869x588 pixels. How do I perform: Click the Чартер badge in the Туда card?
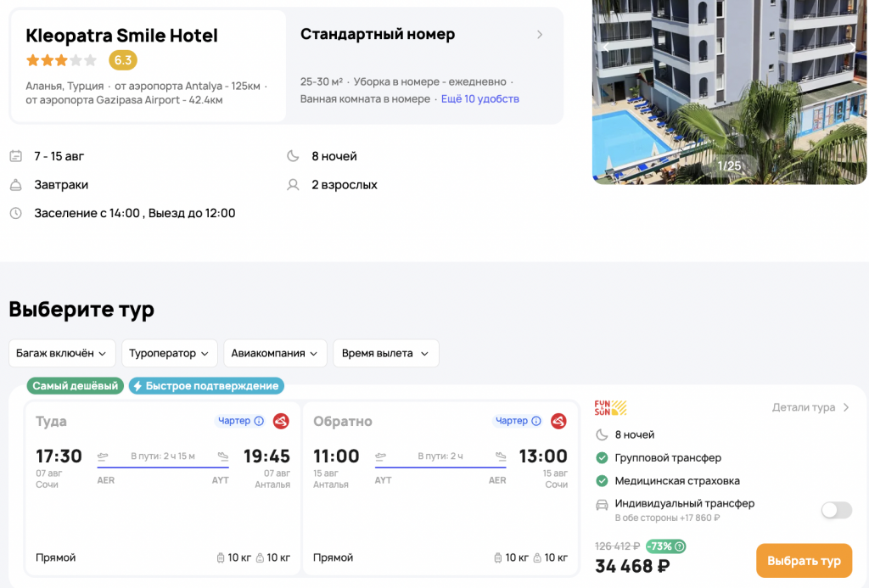[x=240, y=421]
